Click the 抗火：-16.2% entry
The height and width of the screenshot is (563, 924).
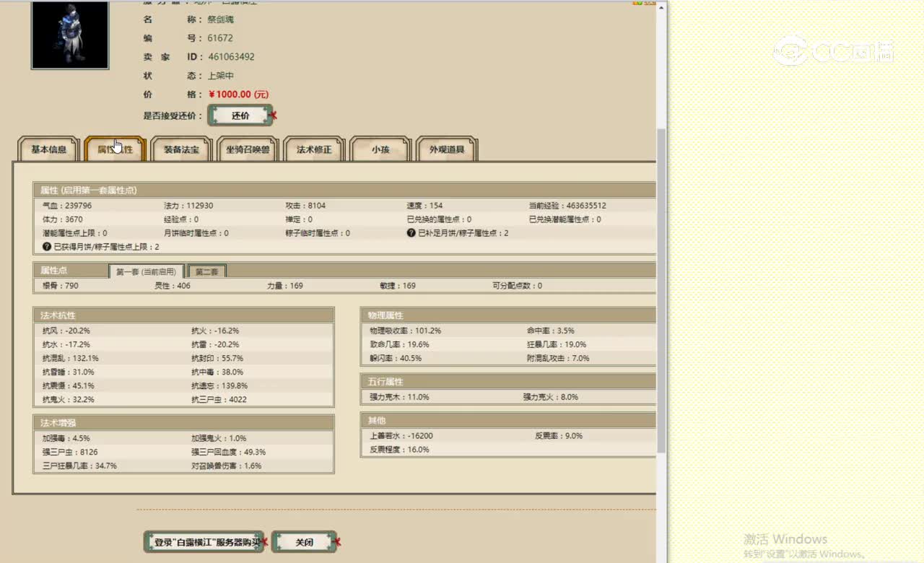215,331
